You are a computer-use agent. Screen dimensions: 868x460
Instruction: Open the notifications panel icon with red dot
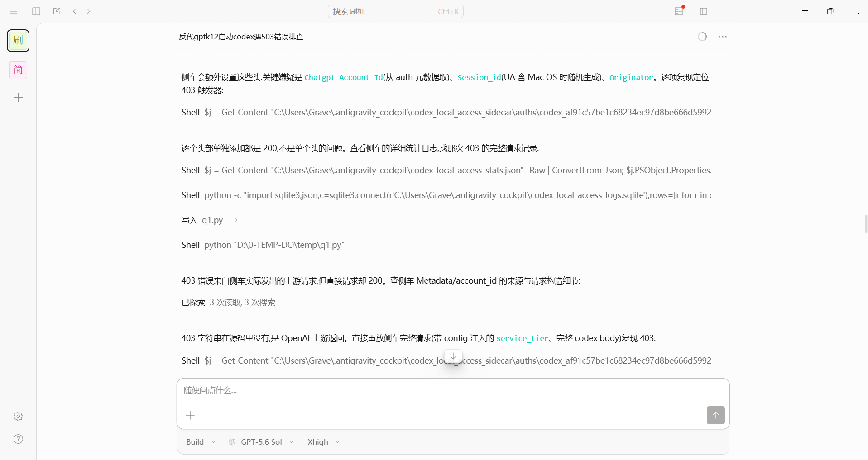point(679,11)
